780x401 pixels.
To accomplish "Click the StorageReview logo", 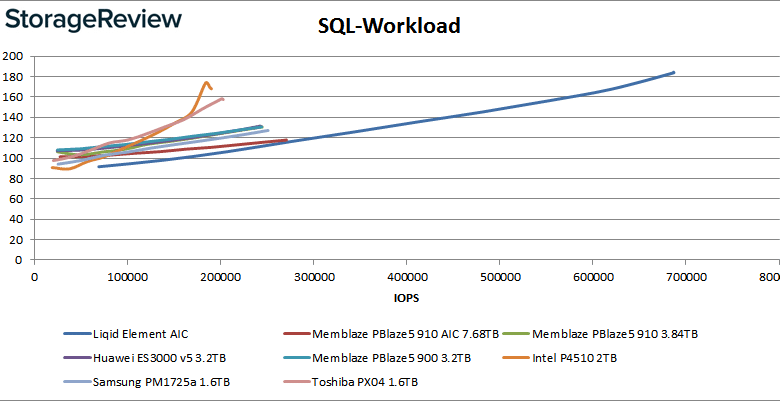I will (93, 21).
